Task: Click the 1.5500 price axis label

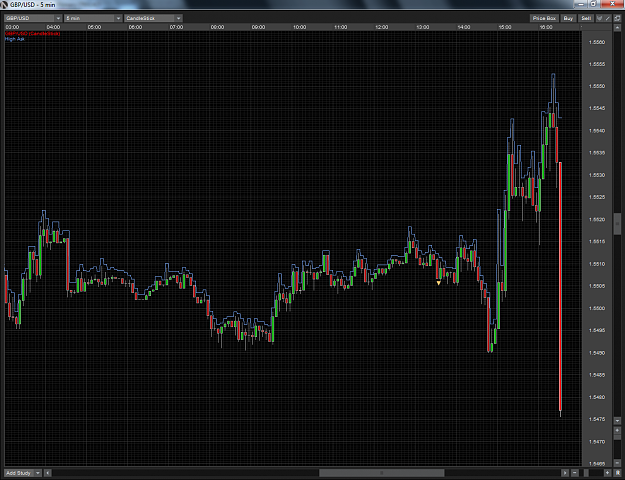Action: [x=597, y=308]
